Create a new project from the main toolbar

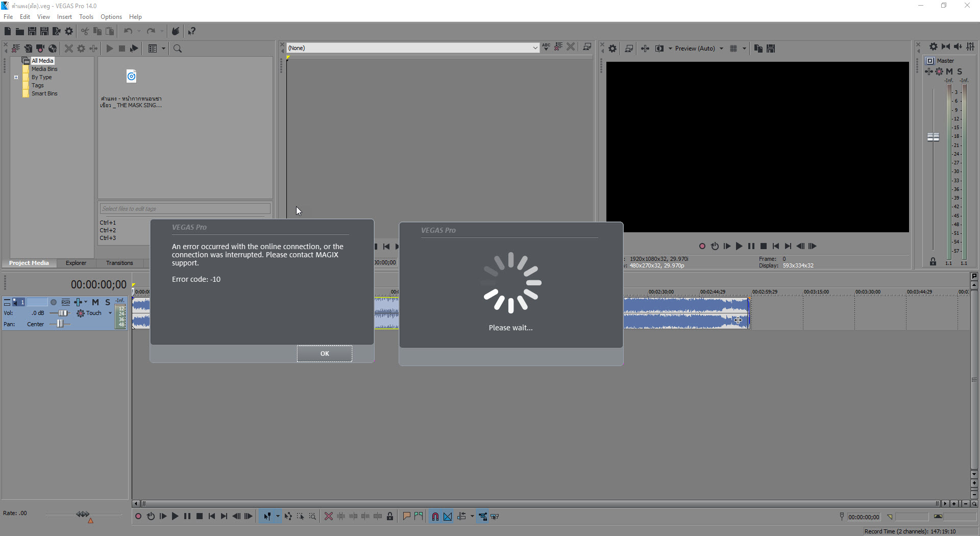[x=8, y=31]
